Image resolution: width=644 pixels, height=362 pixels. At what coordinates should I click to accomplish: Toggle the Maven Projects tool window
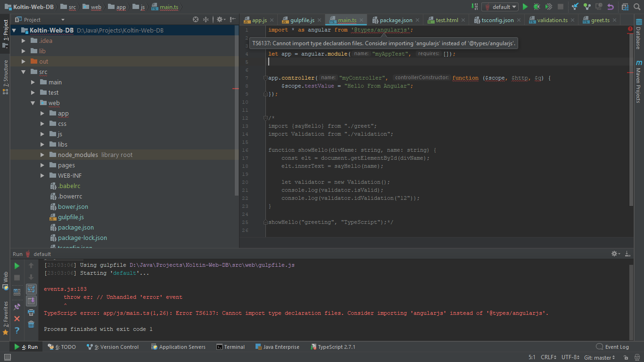point(638,82)
